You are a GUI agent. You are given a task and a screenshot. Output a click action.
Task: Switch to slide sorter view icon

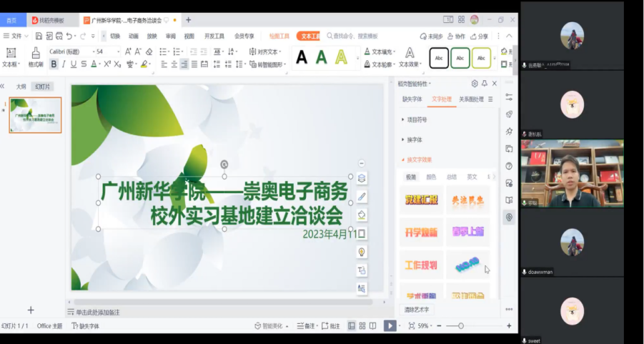362,326
